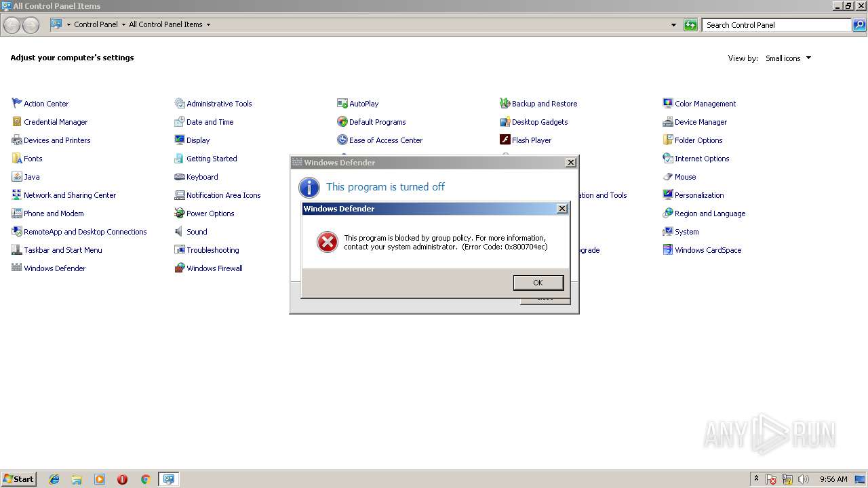Click the volume icon in system tray
Screen dimensions: 868x488
click(x=803, y=479)
